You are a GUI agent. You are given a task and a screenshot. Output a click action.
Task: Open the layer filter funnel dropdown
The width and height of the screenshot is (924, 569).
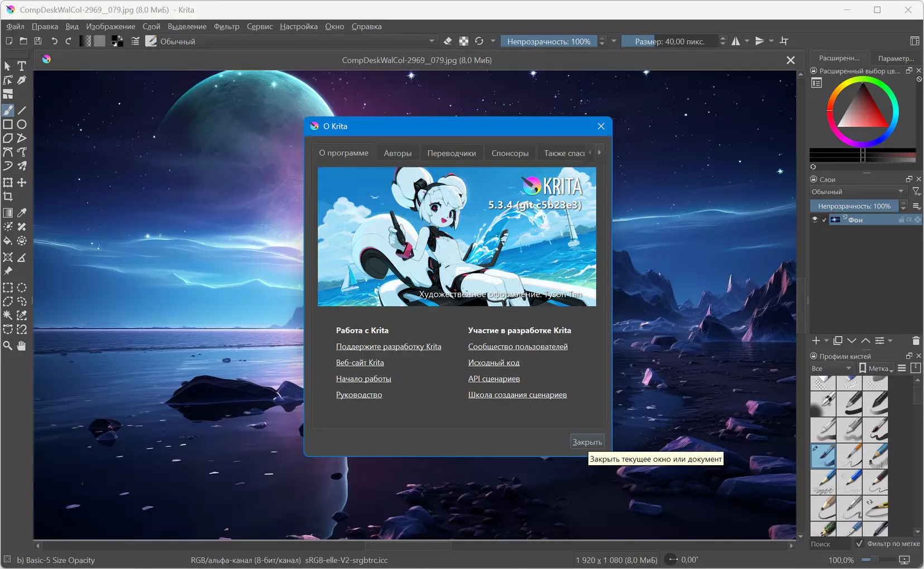[916, 191]
